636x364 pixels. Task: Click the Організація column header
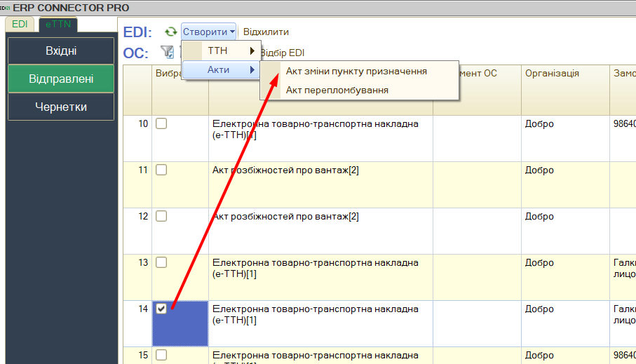(552, 74)
